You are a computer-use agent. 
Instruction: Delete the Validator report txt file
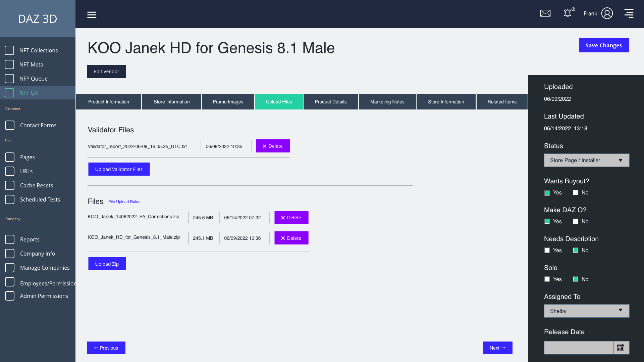click(273, 146)
